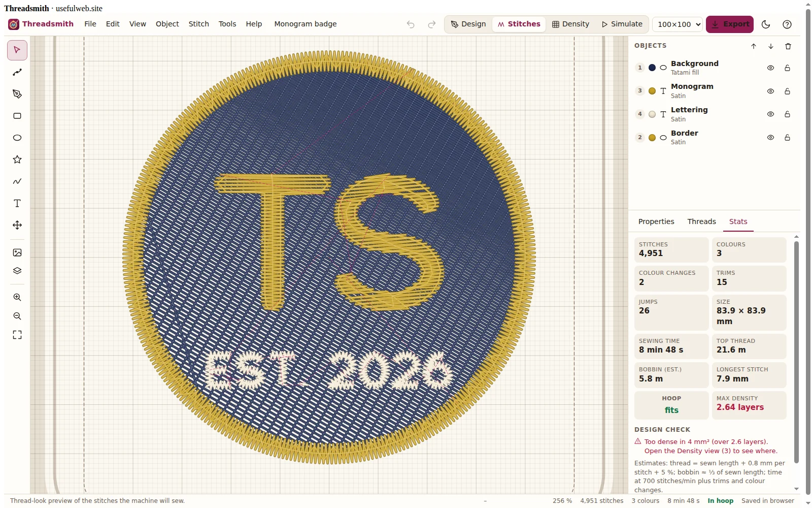Click the undo arrow
Viewport: 812px width, 508px height.
[x=411, y=24]
